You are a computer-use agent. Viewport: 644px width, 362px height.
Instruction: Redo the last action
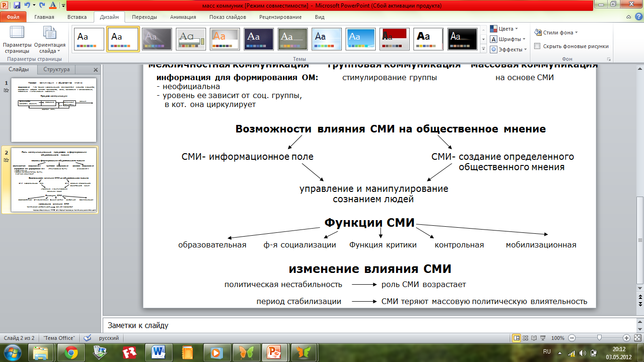[x=41, y=5]
